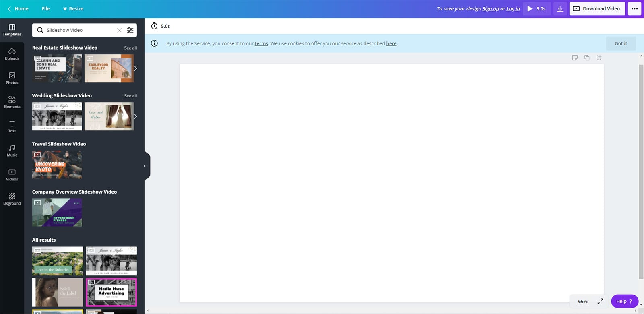
Task: Open the Uploads panel
Action: coord(12,54)
